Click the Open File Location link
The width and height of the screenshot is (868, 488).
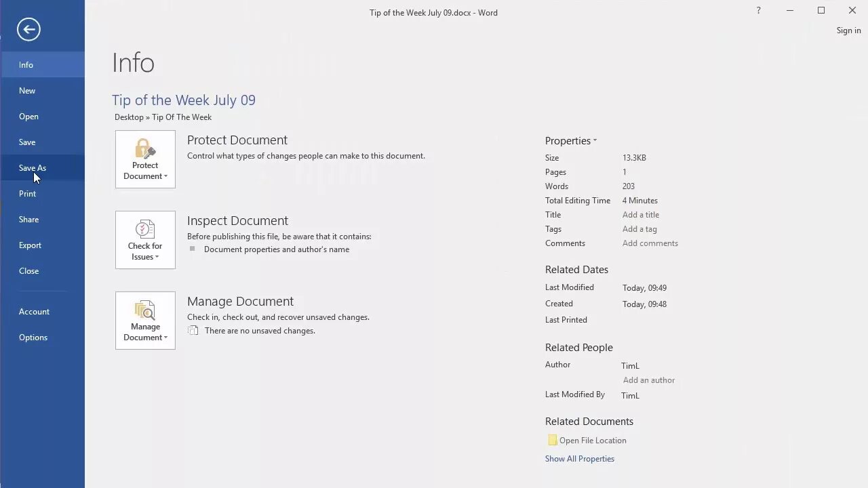point(593,441)
